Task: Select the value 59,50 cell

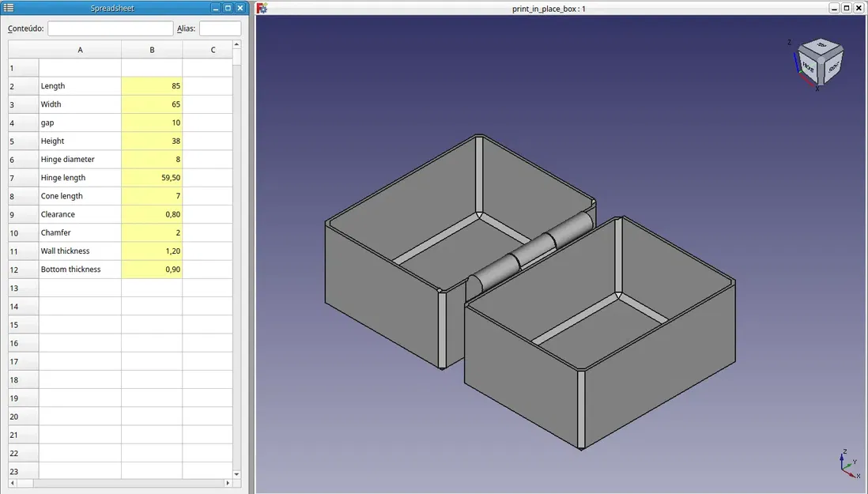Action: 152,178
